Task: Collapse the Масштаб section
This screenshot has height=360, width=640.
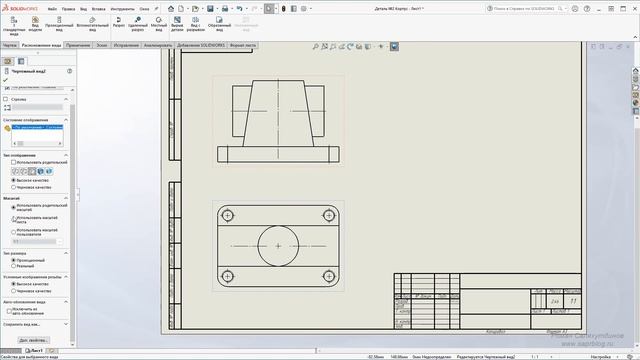Action: point(66,198)
